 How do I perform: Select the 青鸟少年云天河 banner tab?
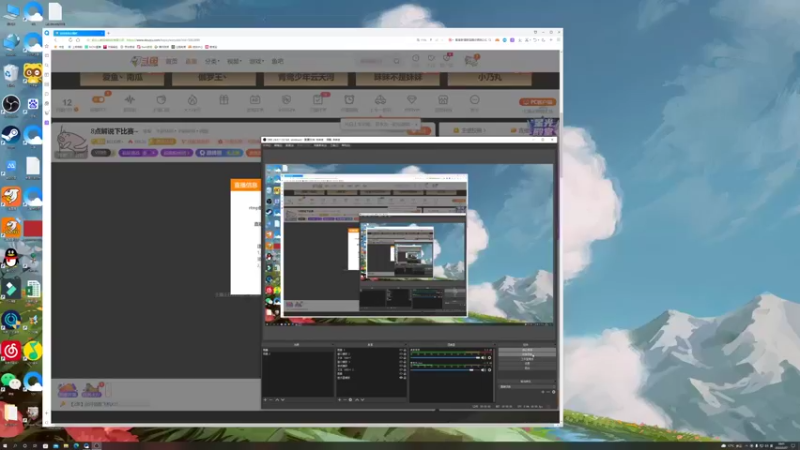pyautogui.click(x=306, y=78)
